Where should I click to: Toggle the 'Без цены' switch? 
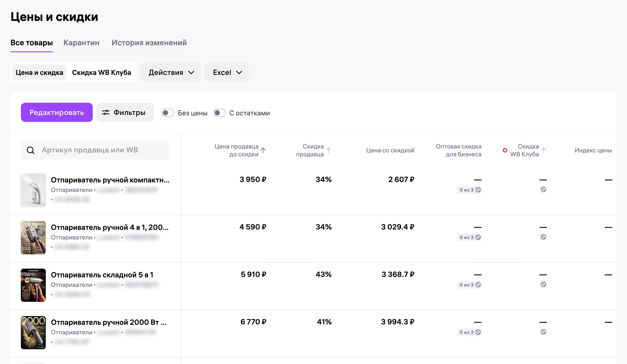[x=167, y=113]
